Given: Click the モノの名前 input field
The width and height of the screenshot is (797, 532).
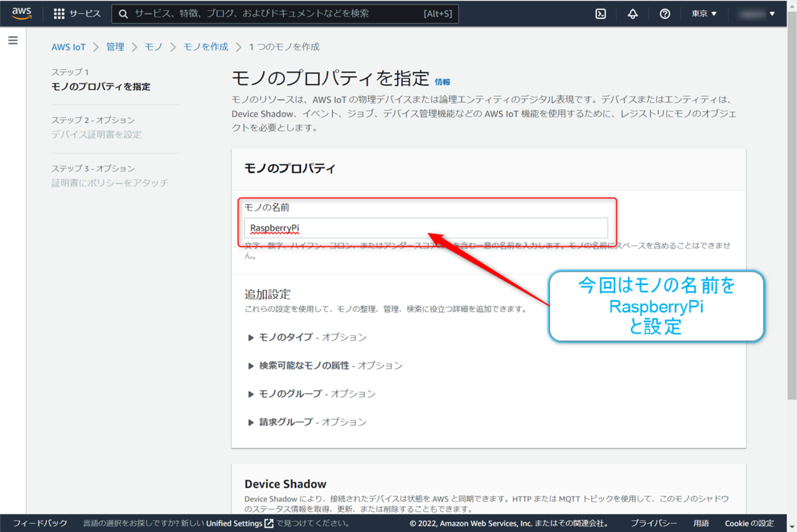Looking at the screenshot, I should pyautogui.click(x=426, y=228).
